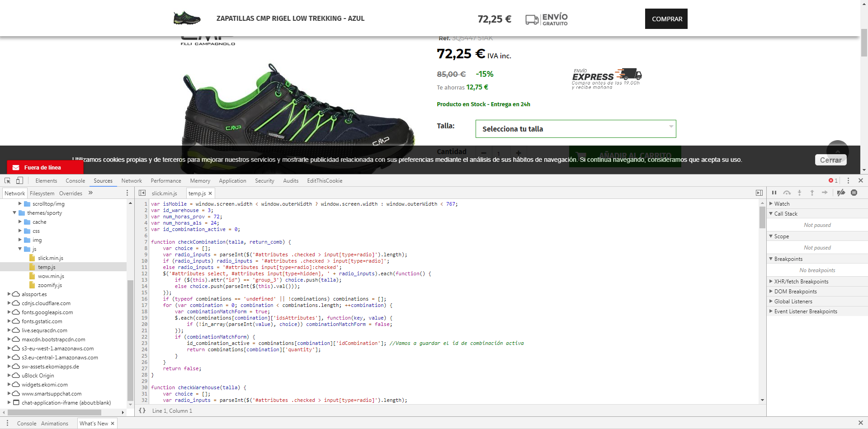Image resolution: width=868 pixels, height=429 pixels.
Task: Close the What's New drawer tab
Action: (x=113, y=424)
